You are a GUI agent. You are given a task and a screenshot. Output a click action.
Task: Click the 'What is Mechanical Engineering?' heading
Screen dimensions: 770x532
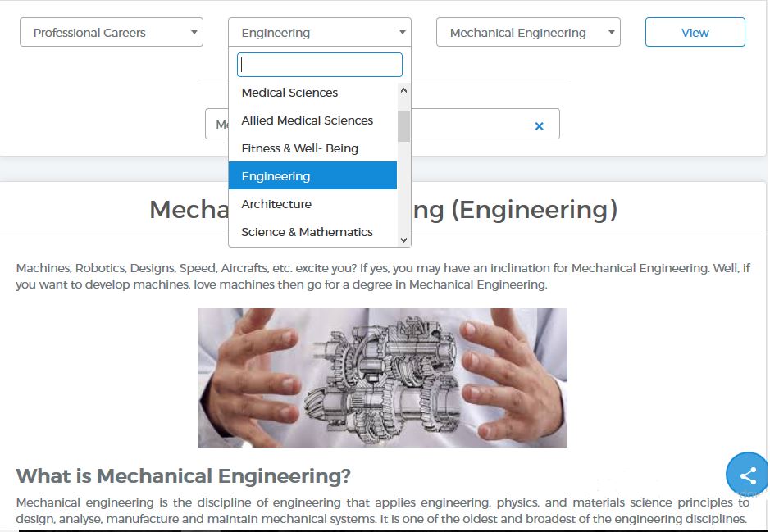coord(184,475)
